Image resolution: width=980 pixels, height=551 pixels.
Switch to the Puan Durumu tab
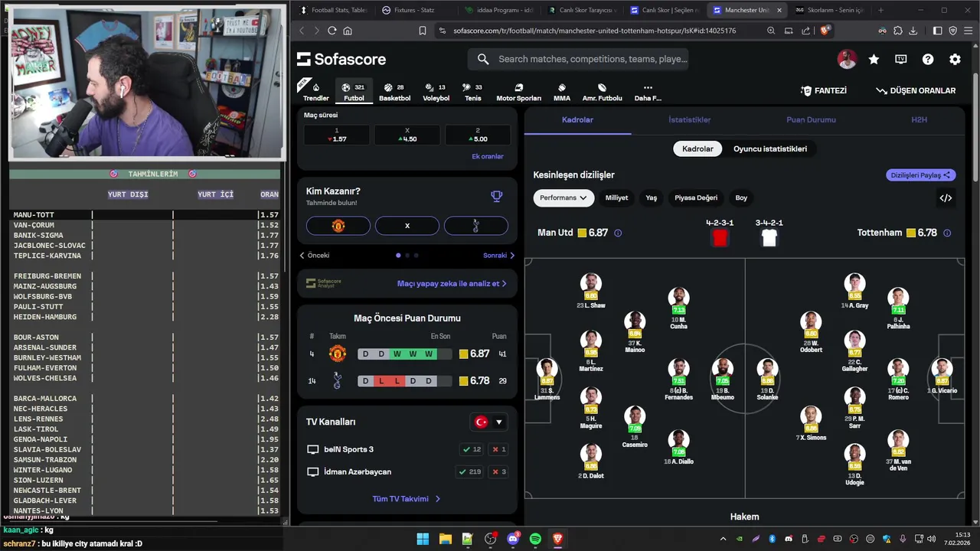point(811,120)
